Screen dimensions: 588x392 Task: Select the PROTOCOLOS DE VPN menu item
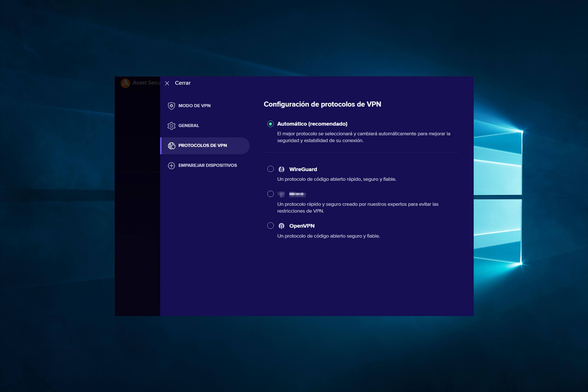click(x=205, y=146)
